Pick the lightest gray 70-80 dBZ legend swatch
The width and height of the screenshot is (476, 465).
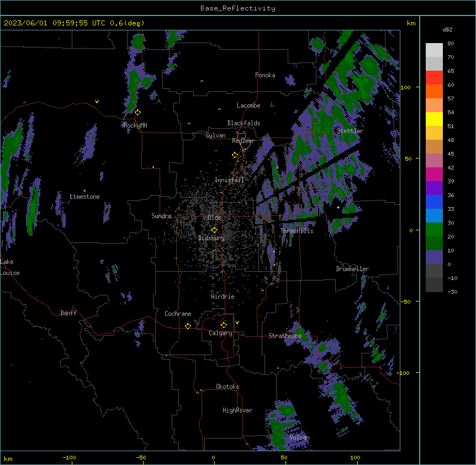(x=434, y=50)
